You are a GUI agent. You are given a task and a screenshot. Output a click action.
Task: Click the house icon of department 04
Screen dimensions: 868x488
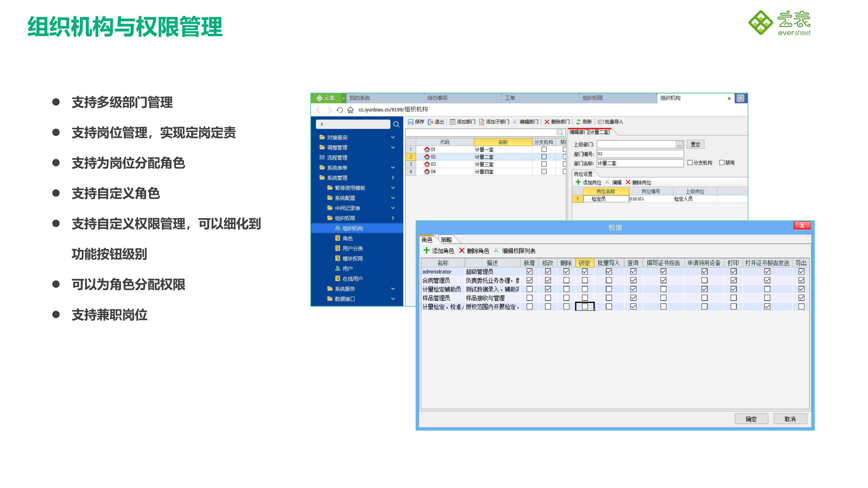point(427,171)
